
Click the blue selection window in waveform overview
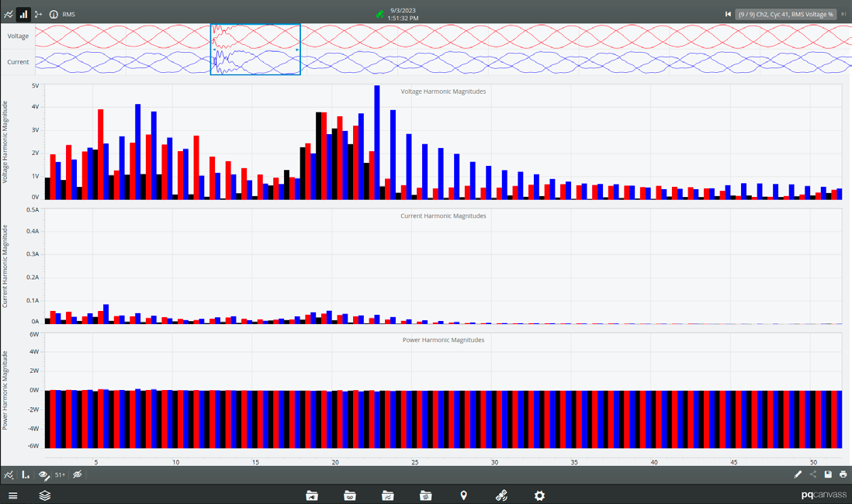pos(255,50)
